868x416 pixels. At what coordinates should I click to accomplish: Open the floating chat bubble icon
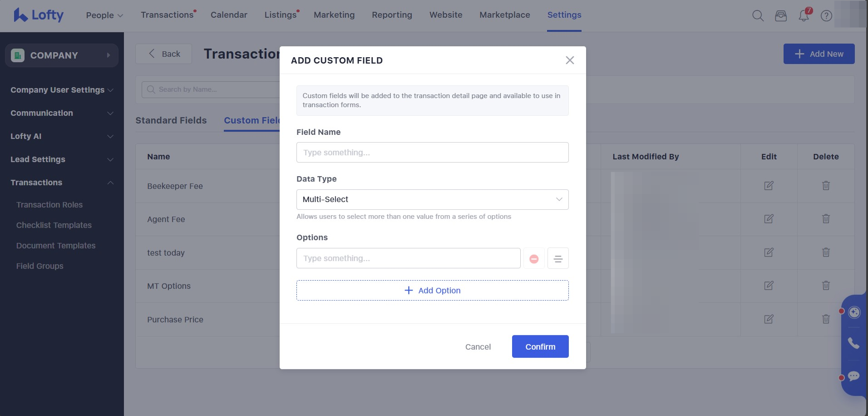pos(853,376)
